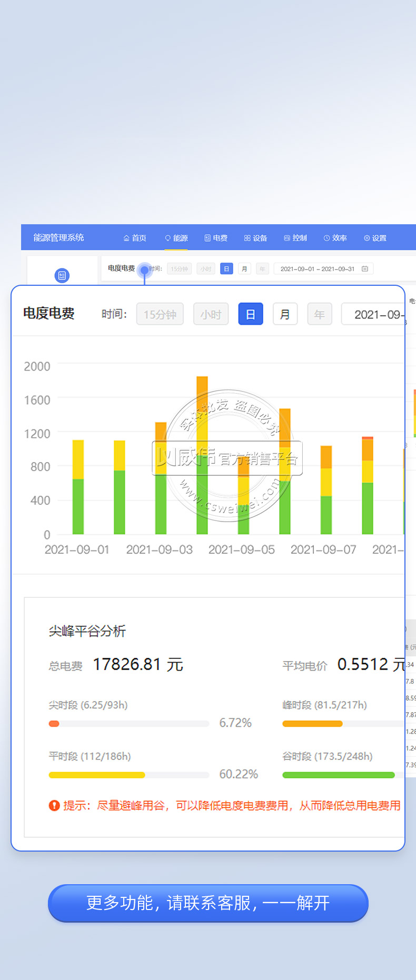The height and width of the screenshot is (980, 416).
Task: Choose large 小时 interval in enlarged panel
Action: coord(211,314)
